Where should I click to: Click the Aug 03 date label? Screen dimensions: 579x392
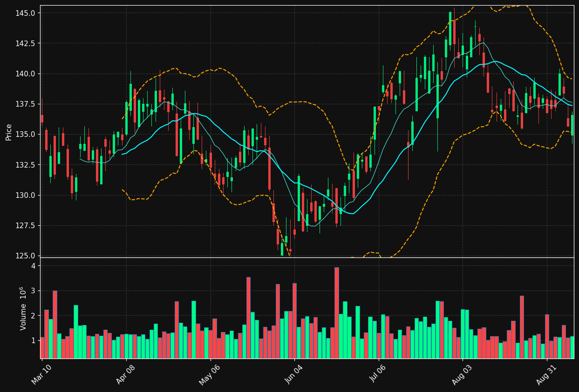coord(462,375)
